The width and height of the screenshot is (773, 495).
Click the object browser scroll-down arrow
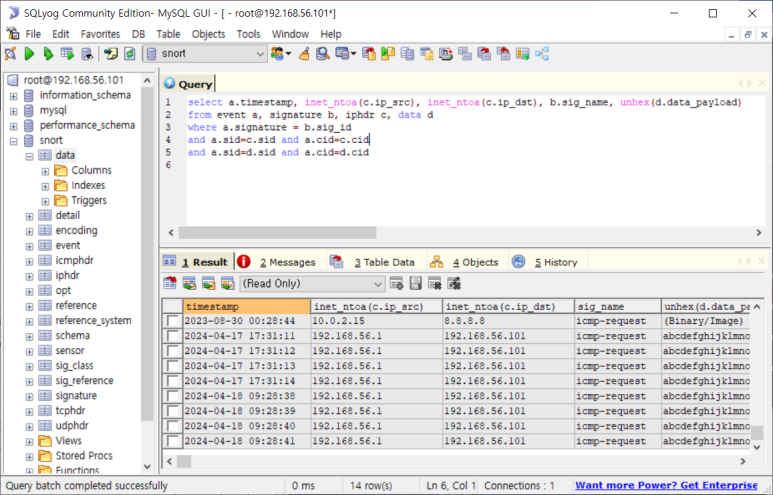pos(147,466)
